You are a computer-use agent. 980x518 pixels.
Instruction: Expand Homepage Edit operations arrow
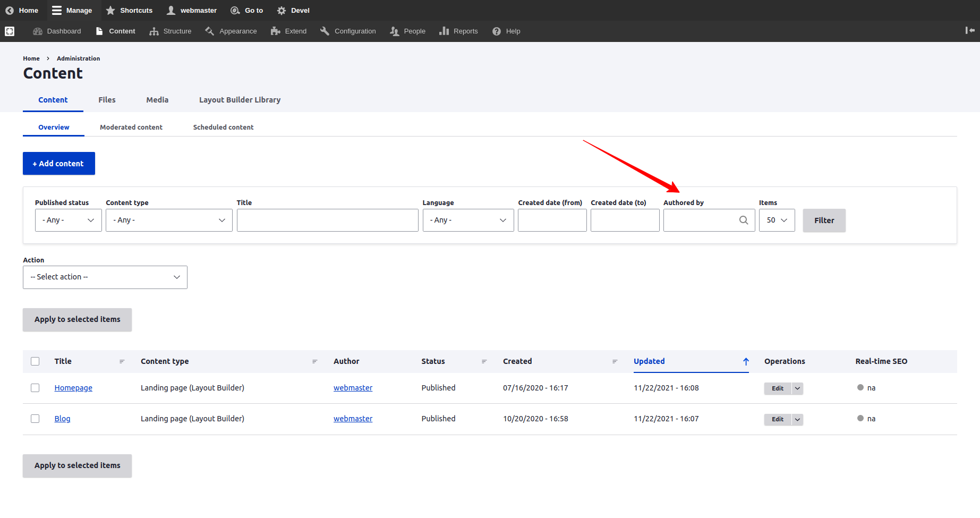(x=797, y=388)
